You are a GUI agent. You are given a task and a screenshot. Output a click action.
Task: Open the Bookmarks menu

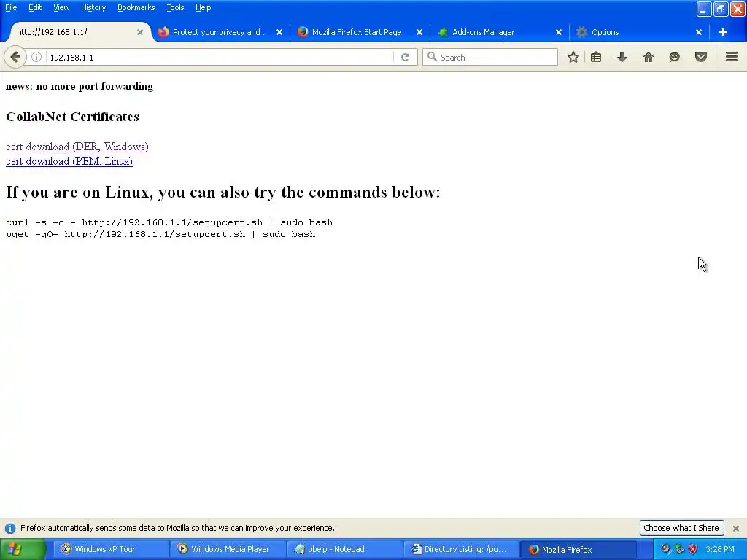point(136,7)
